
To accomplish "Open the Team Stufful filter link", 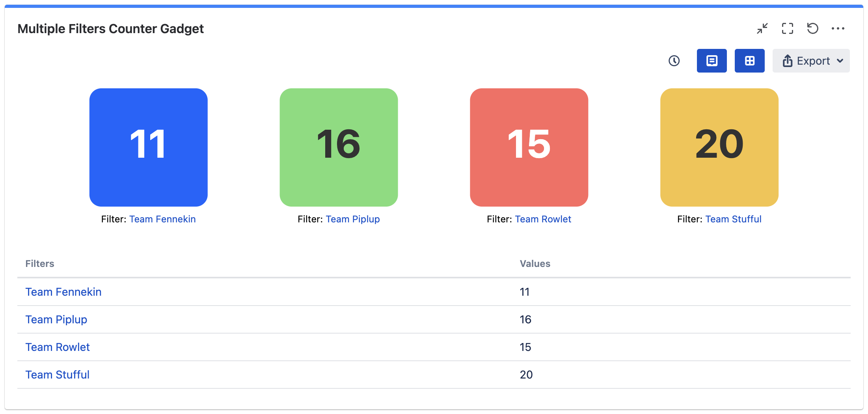I will click(733, 219).
